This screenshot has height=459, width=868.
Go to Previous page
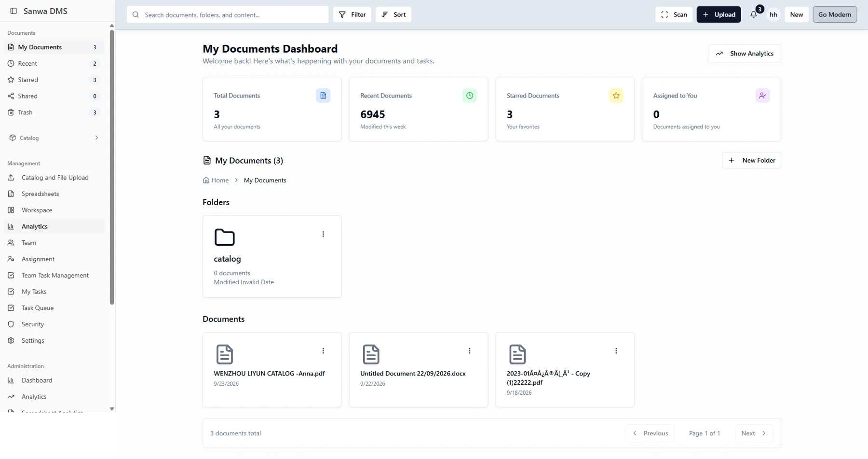coord(650,433)
